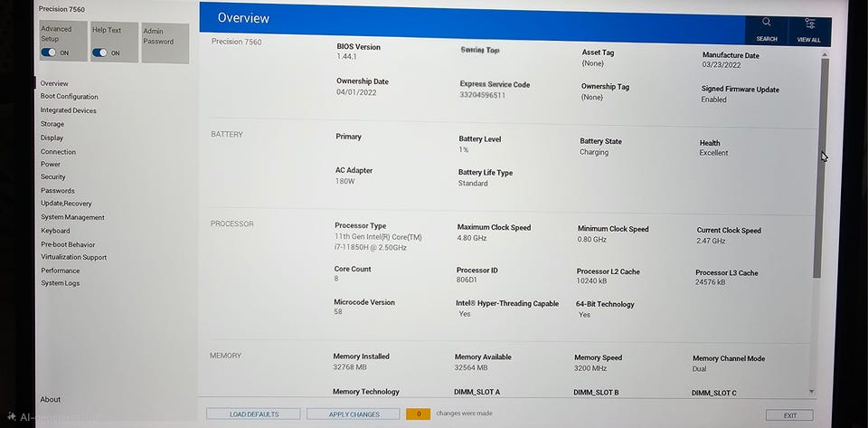This screenshot has width=868, height=428.
Task: Click the DIMM_SLOT A label
Action: point(476,392)
